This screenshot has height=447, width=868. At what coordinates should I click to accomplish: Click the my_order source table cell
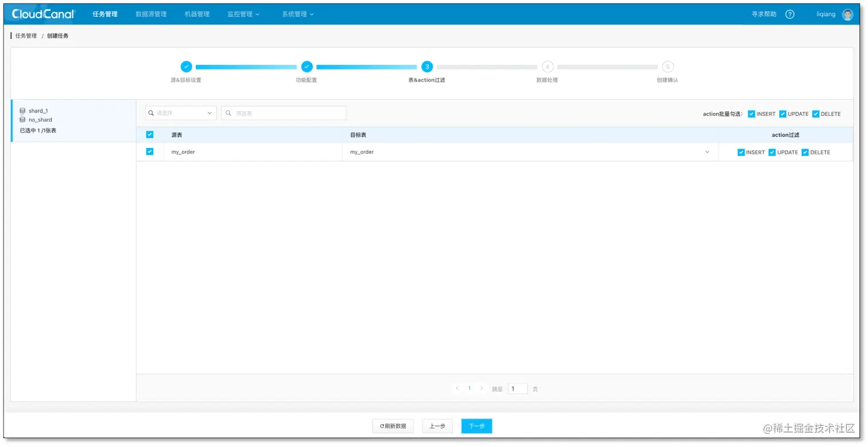tap(253, 152)
